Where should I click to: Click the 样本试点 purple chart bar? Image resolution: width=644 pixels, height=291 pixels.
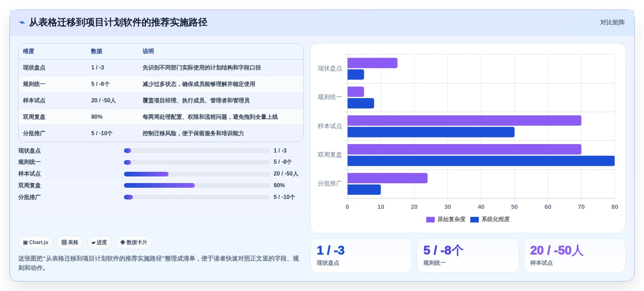click(464, 121)
